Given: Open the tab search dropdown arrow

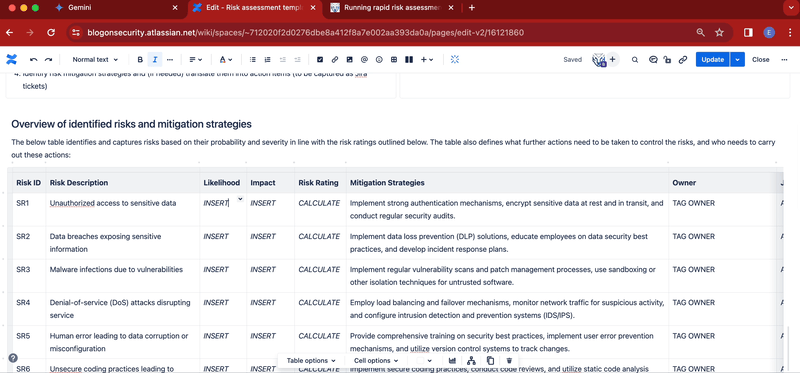Looking at the screenshot, I should click(790, 8).
